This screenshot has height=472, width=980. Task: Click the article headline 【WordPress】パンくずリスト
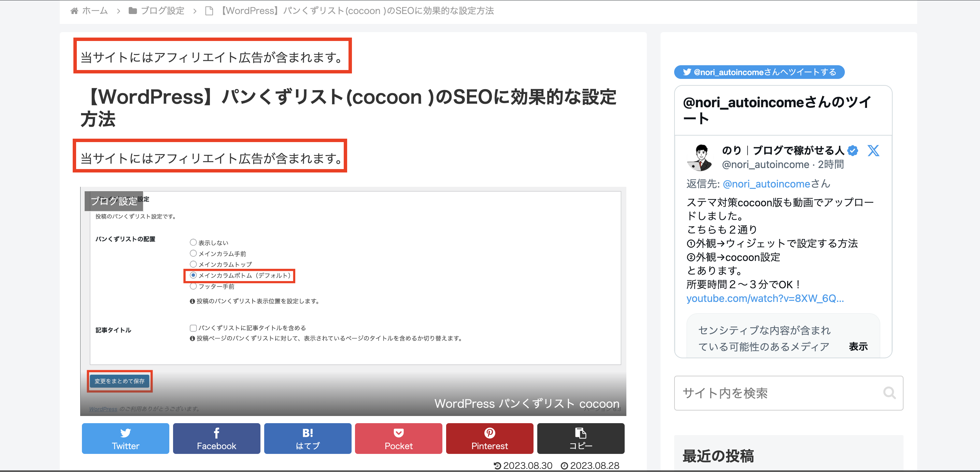pyautogui.click(x=349, y=108)
